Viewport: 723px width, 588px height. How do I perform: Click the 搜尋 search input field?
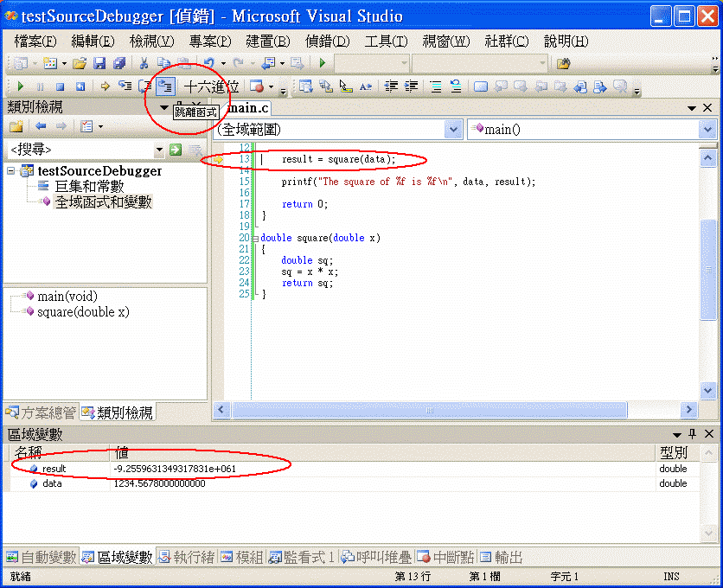point(81,150)
